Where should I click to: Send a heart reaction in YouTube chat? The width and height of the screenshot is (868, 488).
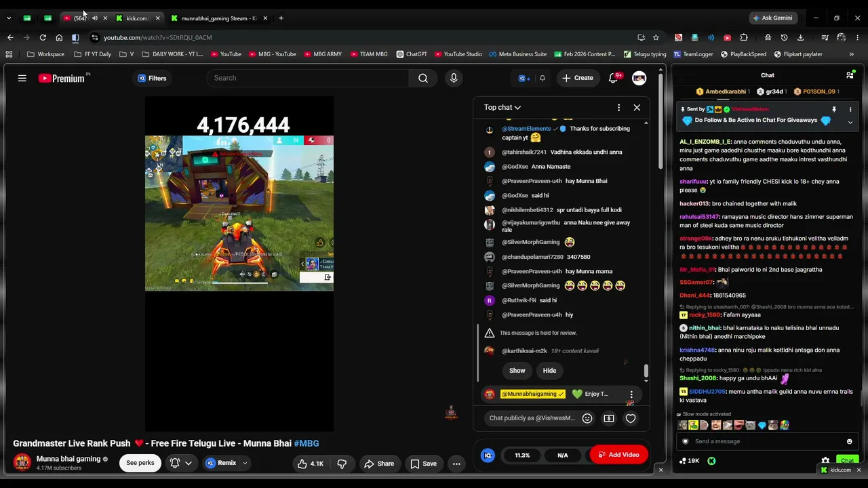631,418
